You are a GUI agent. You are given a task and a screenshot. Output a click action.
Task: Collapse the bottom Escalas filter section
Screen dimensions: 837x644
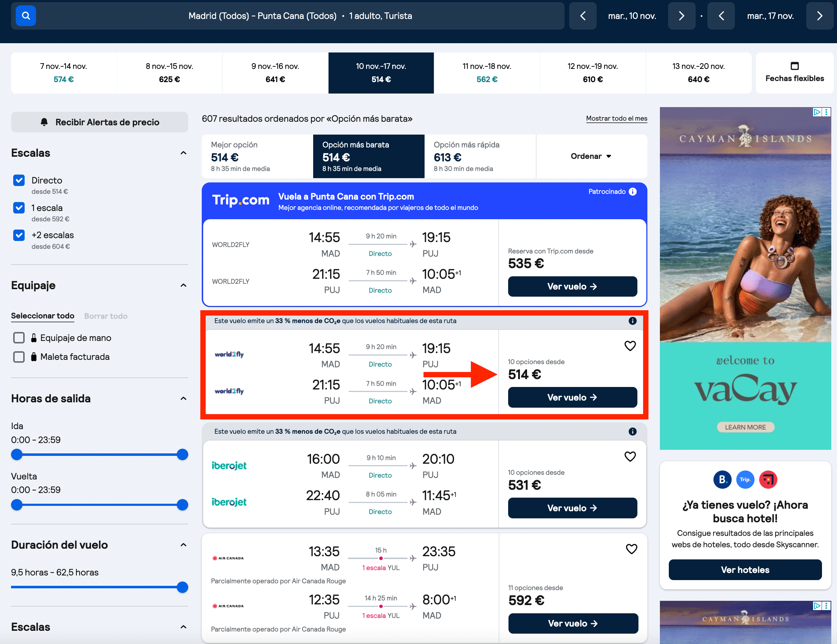point(183,627)
